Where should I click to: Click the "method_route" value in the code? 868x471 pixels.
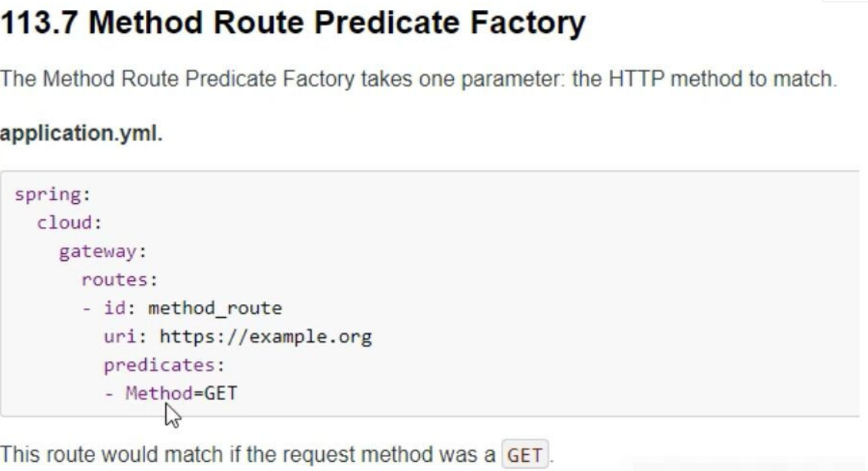click(x=215, y=309)
